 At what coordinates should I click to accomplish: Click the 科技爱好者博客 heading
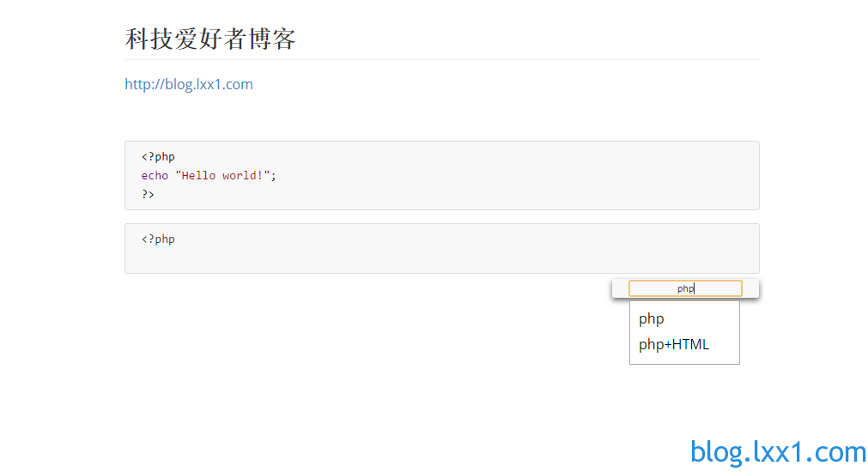pos(210,39)
